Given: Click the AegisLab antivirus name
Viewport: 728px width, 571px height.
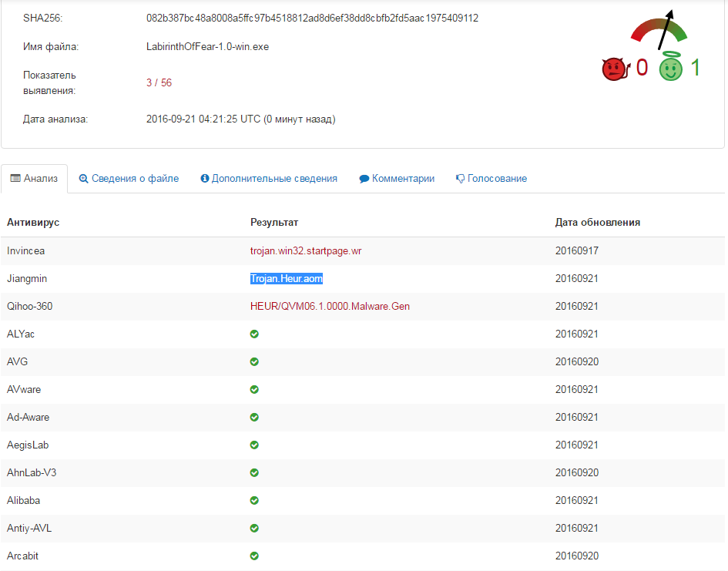Looking at the screenshot, I should [x=28, y=445].
